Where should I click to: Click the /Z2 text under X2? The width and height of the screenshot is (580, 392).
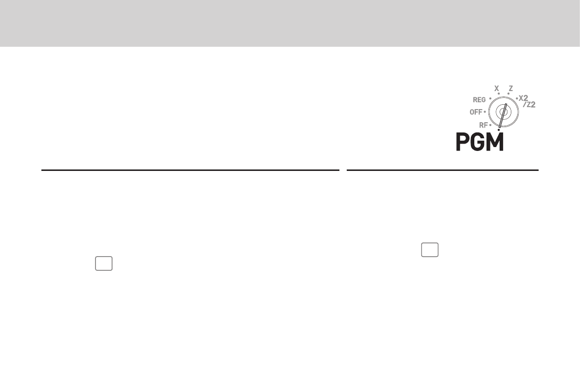coord(529,105)
